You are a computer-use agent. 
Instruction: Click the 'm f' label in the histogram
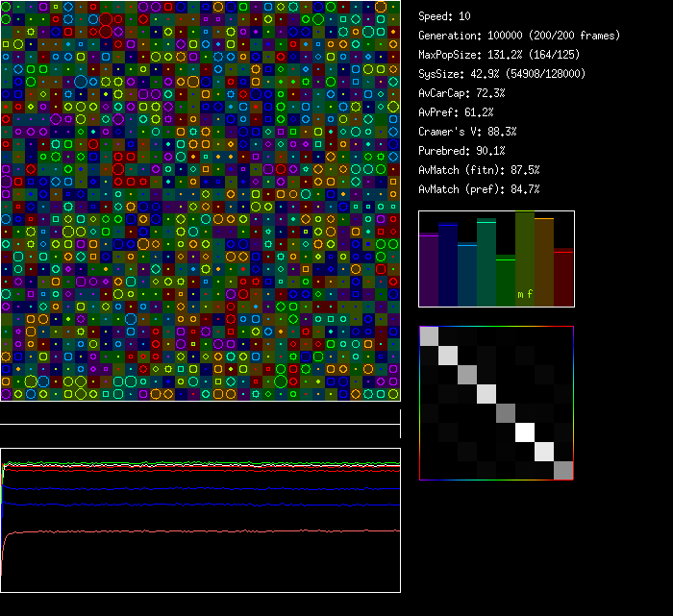click(x=525, y=294)
